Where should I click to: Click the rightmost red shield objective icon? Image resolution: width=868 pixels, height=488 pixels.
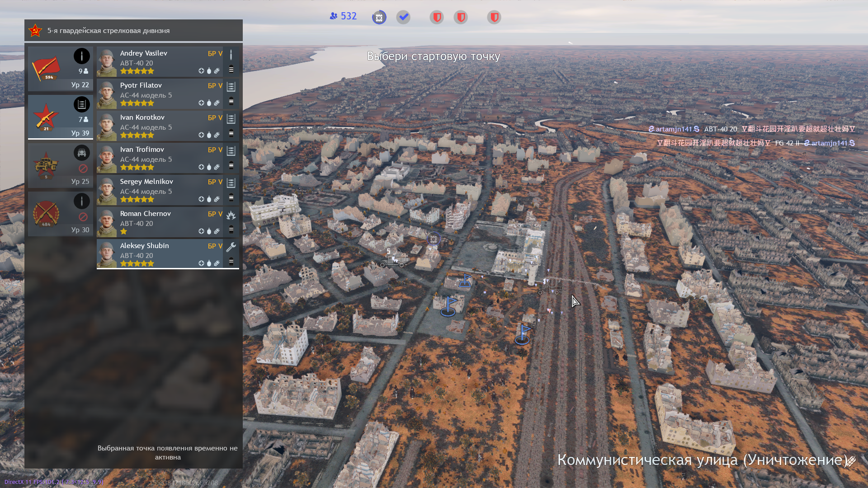tap(494, 18)
